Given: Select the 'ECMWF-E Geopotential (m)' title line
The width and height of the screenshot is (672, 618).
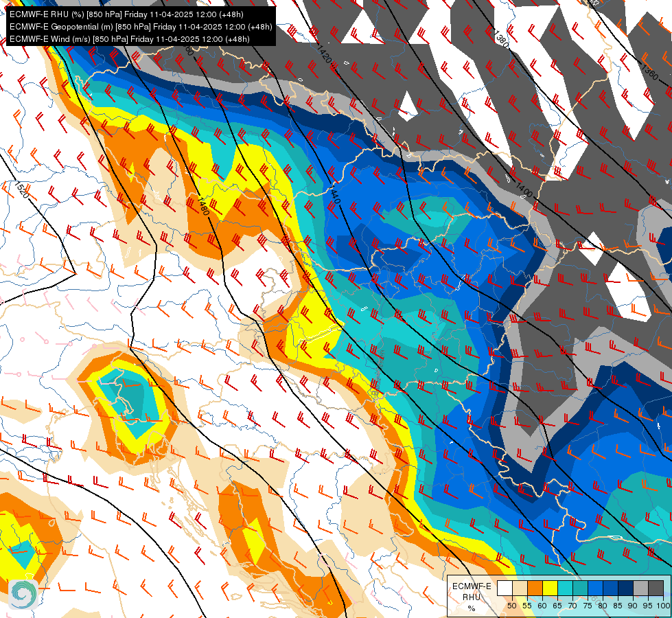Looking at the screenshot, I should click(x=141, y=27).
